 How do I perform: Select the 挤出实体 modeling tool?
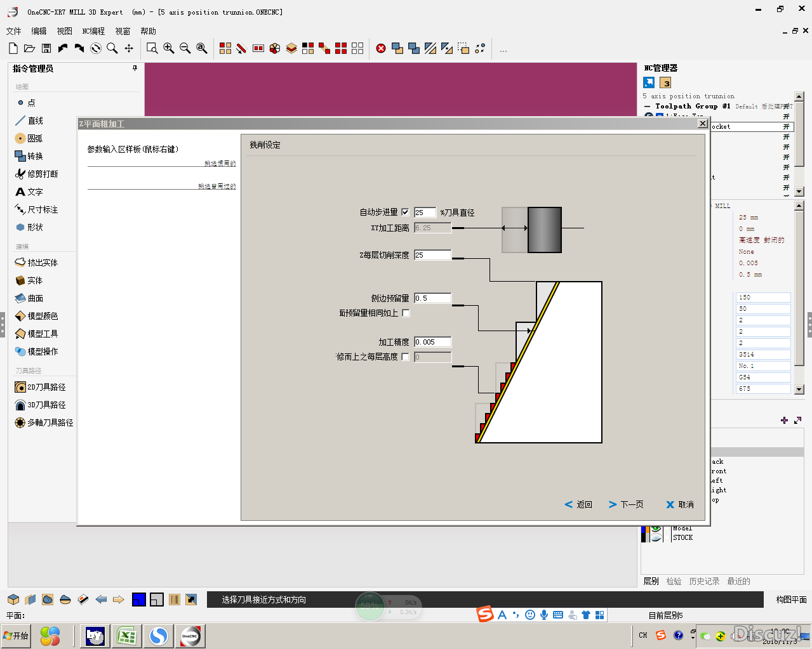click(36, 263)
